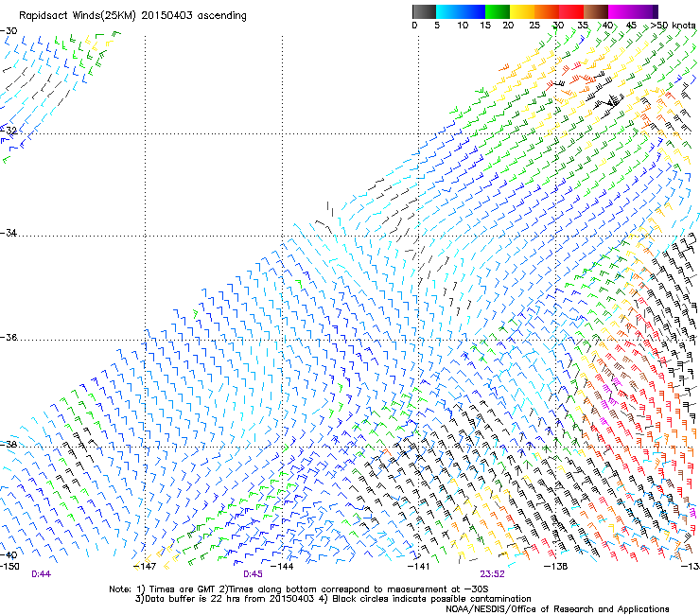Click the yellow 20-25 knots legend swatch
The image size is (700, 615).
click(x=522, y=11)
